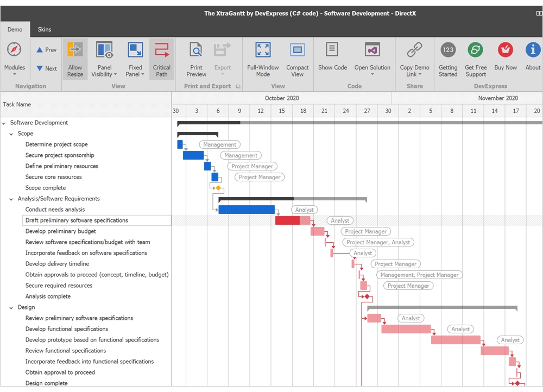This screenshot has height=392, width=543.
Task: Toggle the Fixed Panel option
Action: (x=135, y=57)
